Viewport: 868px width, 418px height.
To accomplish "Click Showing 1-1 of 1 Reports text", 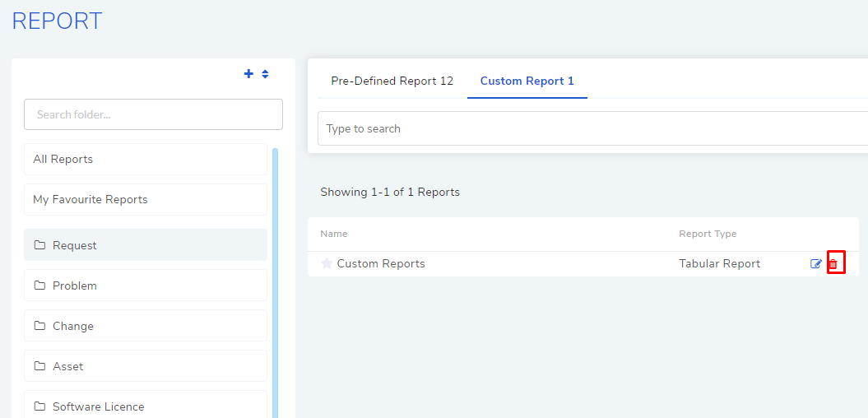I will (390, 192).
